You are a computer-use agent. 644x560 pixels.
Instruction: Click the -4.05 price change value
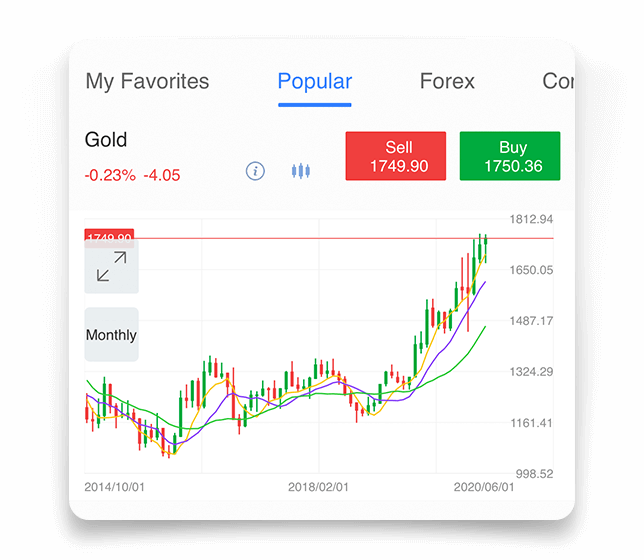162,175
